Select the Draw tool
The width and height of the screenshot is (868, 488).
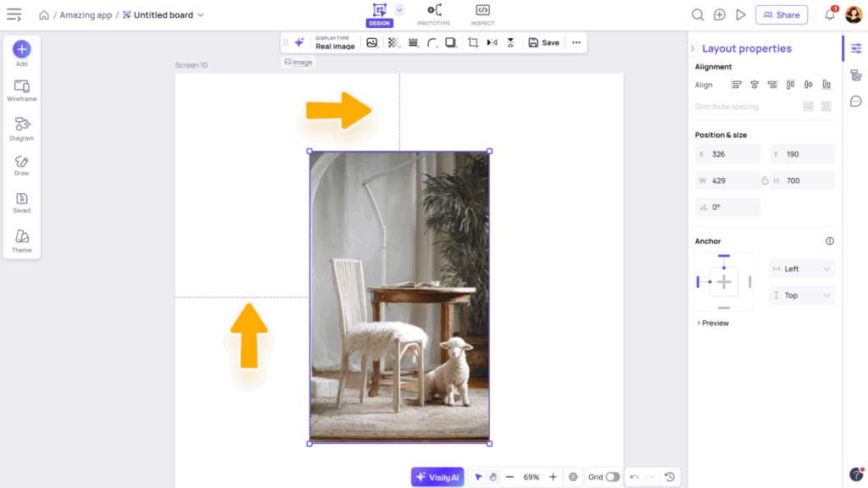22,165
